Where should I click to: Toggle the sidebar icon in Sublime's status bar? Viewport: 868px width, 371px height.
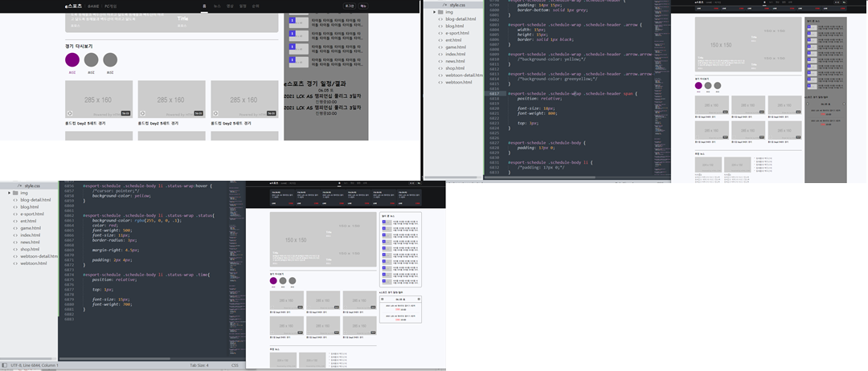5,365
